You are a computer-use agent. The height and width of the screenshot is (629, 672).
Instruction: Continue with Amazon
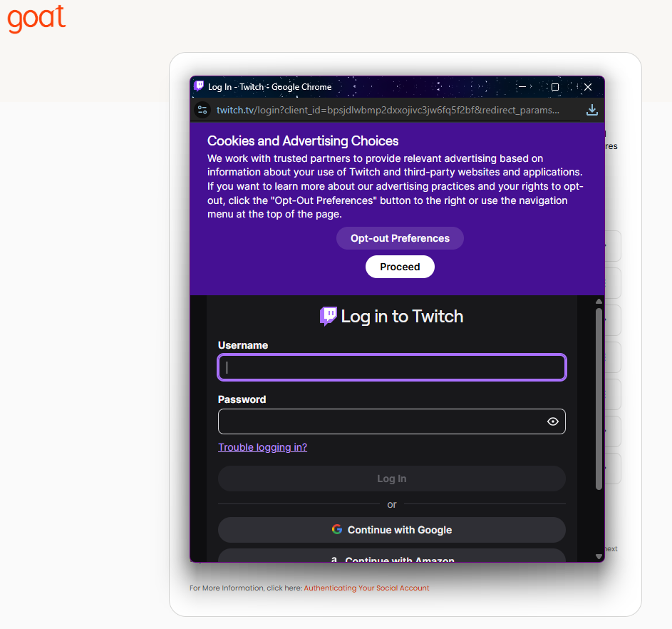[392, 556]
